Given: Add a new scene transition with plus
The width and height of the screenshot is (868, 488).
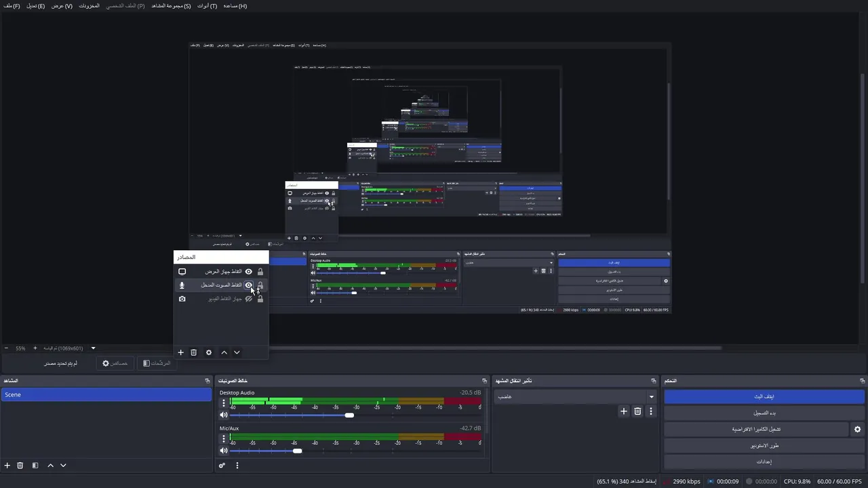Looking at the screenshot, I should pos(624,411).
